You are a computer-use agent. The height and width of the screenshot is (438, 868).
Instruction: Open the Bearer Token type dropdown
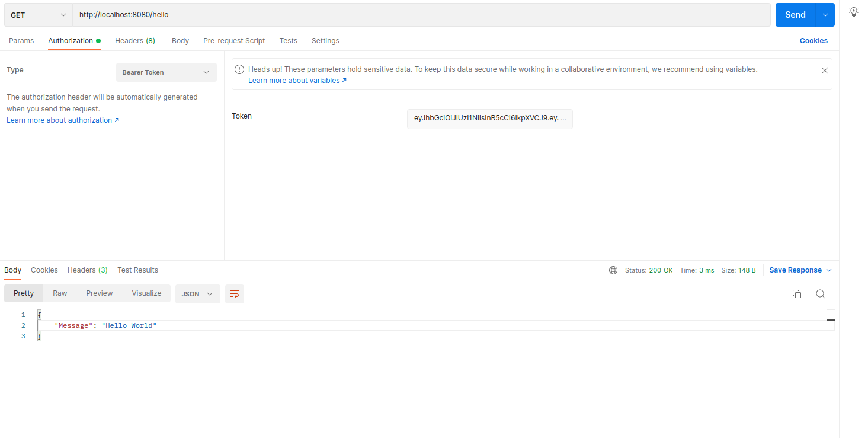point(166,72)
